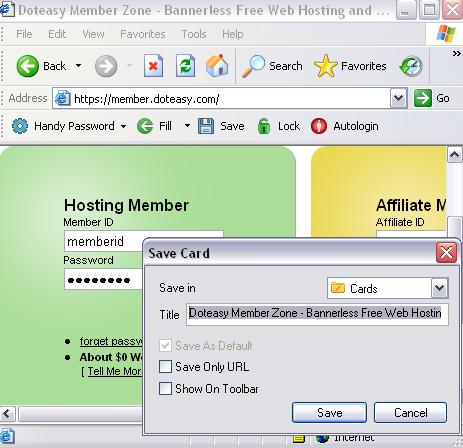The width and height of the screenshot is (463, 448).
Task: Click the Fill green arrow icon
Action: point(145,126)
